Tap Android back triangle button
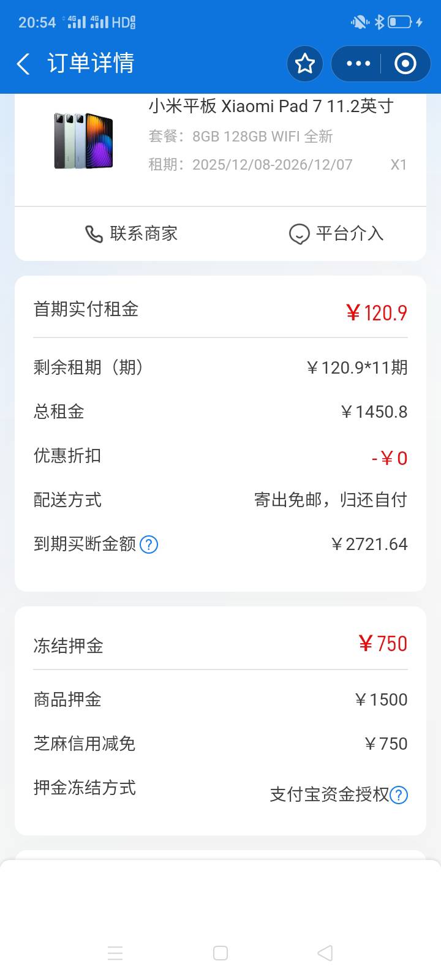Screen dimensions: 441x980 tap(325, 953)
